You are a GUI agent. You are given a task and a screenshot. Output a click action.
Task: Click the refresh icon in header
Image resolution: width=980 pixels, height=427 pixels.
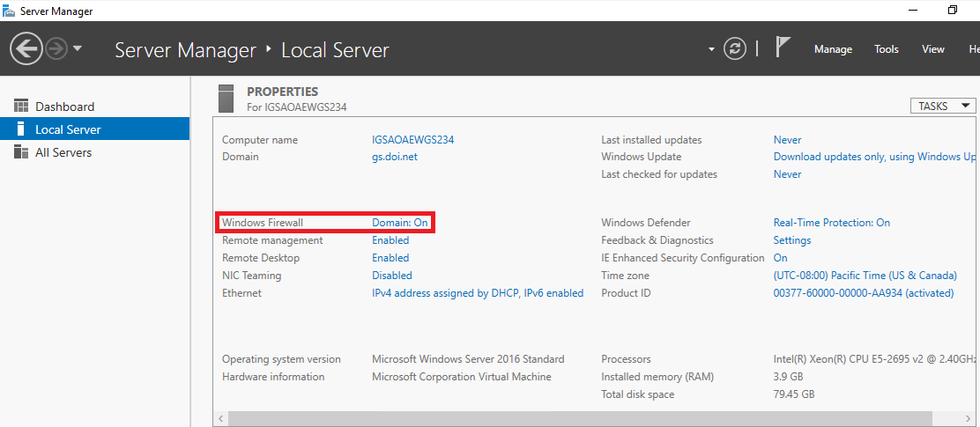tap(735, 48)
